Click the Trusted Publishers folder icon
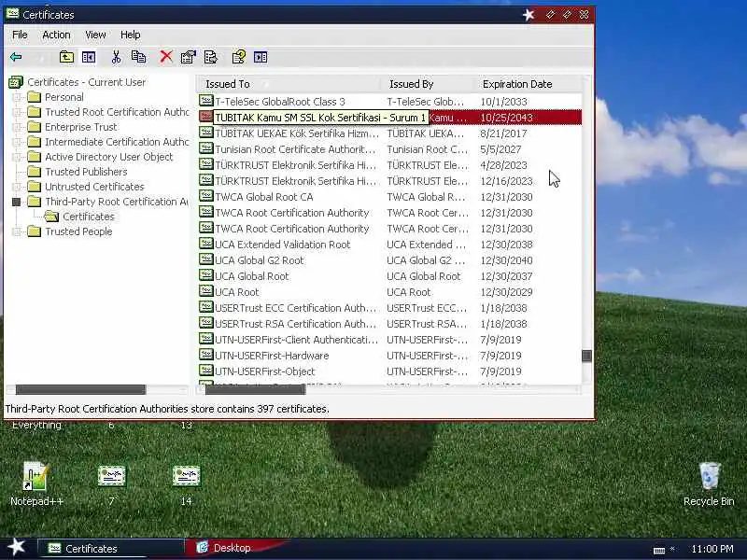 pyautogui.click(x=34, y=172)
